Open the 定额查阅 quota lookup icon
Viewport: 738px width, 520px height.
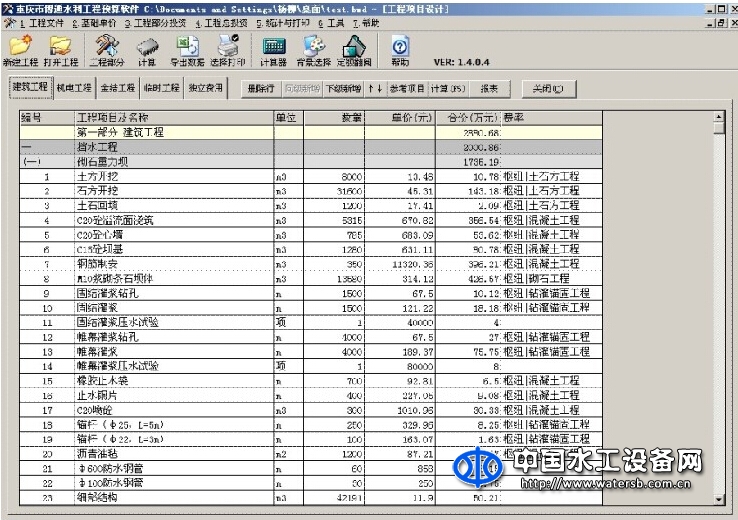pos(354,51)
